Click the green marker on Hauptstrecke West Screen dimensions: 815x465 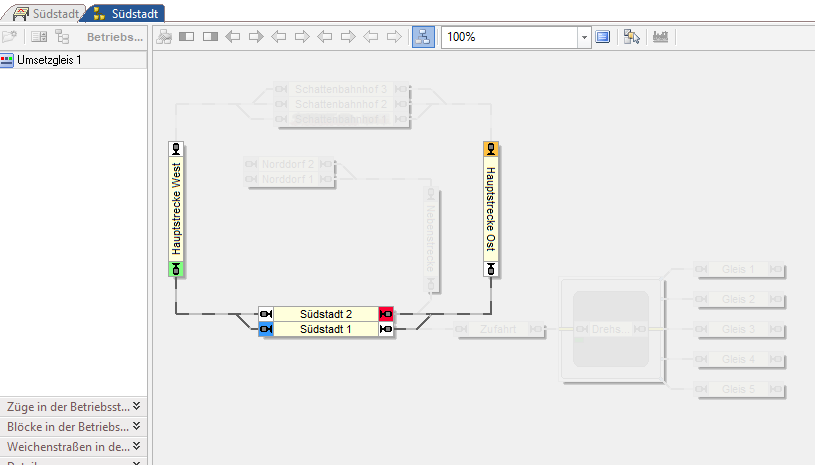point(176,268)
